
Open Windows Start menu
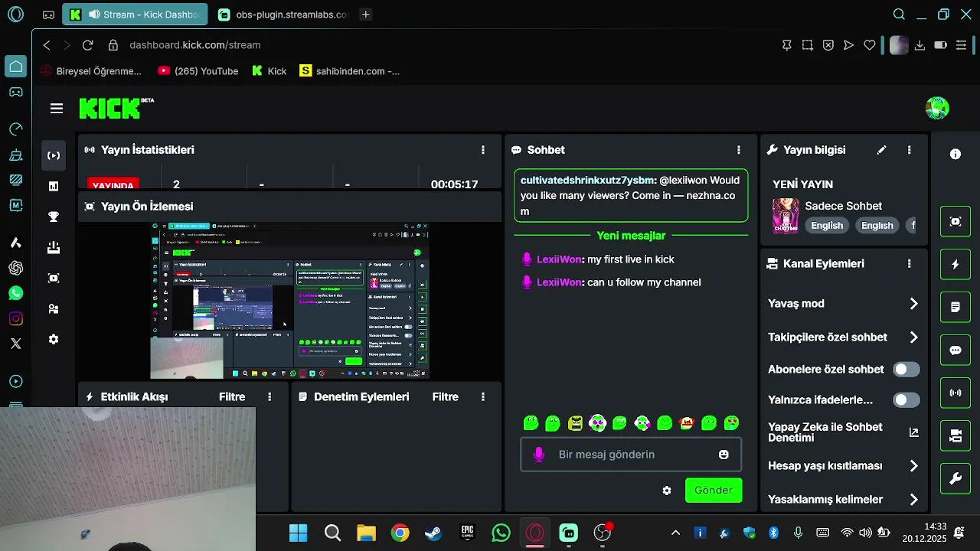point(298,533)
